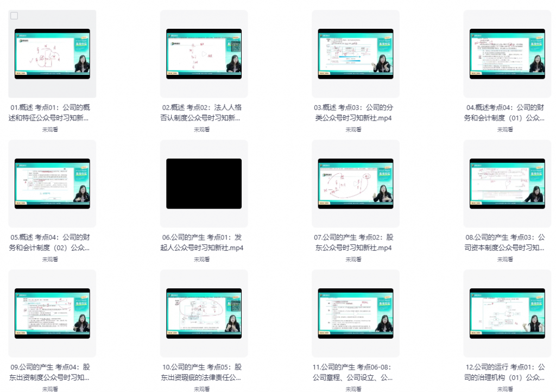Viewport: 556px width, 392px height.
Task: Click title text 02.概述 考点02 法人人格否认制度
Action: 204,112
